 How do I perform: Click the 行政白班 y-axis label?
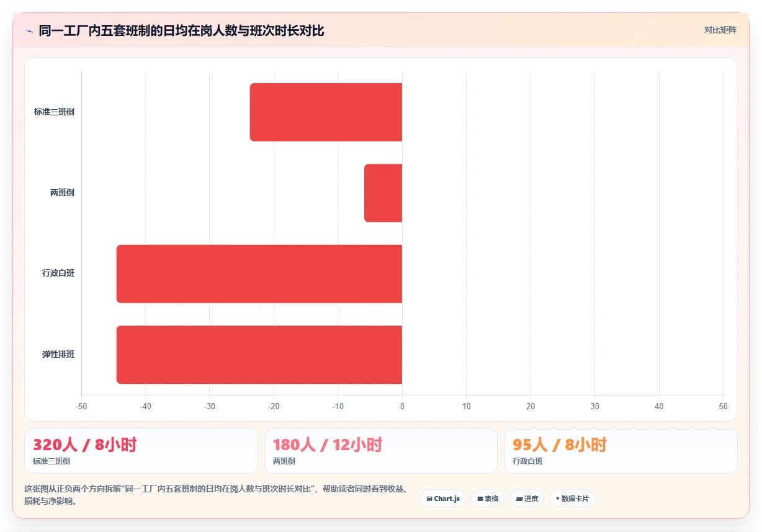tap(58, 273)
